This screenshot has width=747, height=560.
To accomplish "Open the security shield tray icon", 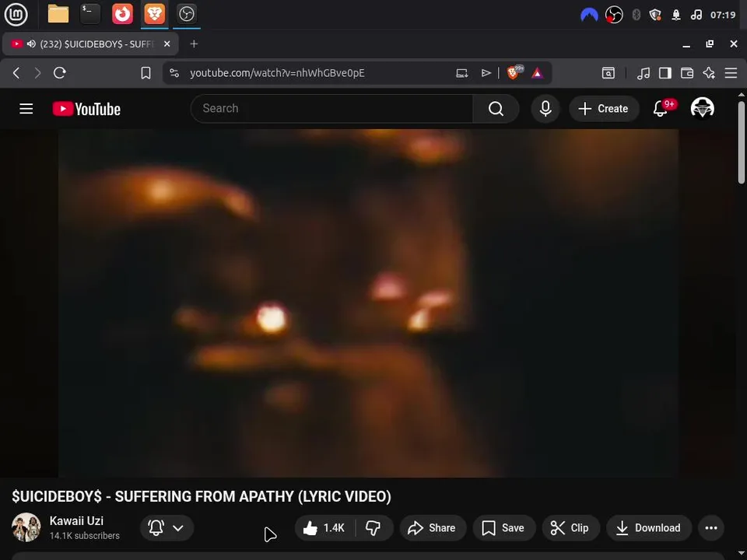I will click(x=655, y=16).
